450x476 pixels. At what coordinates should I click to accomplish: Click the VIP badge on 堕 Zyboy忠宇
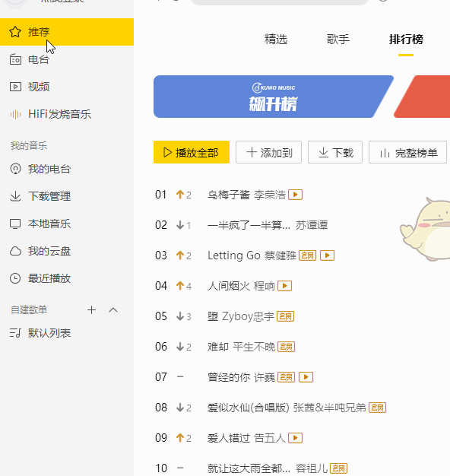point(286,316)
